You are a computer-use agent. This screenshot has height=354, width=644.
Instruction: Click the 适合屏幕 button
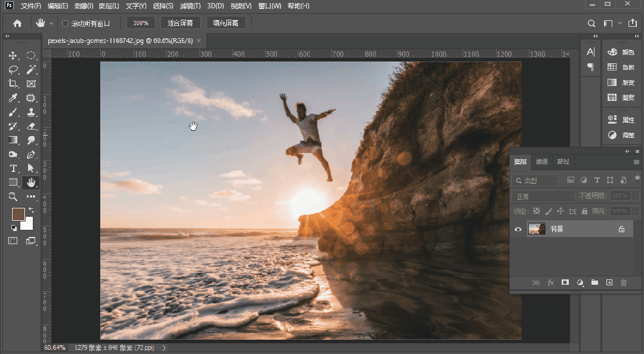[180, 23]
